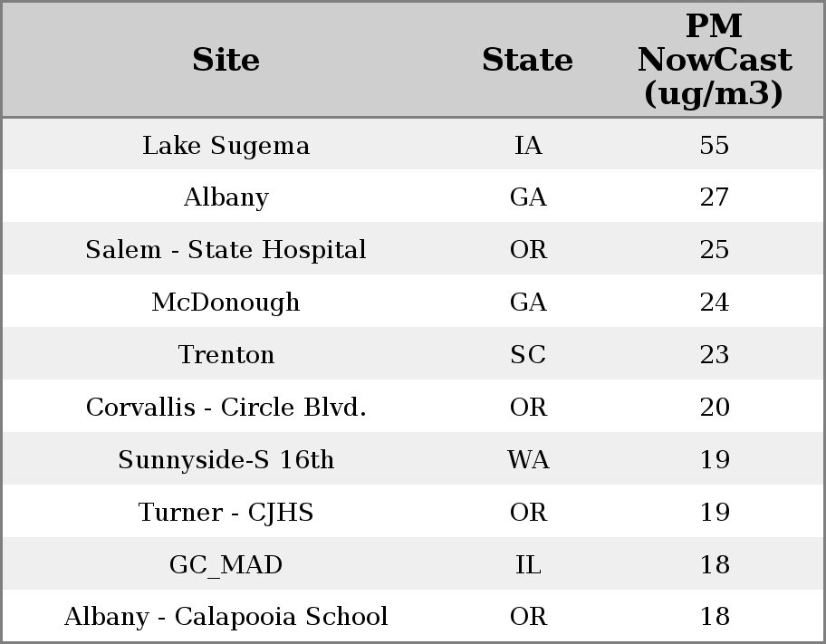Select Corvallis - Circle Blvd. row
Image resolution: width=826 pixels, height=644 pixels.
pos(226,407)
